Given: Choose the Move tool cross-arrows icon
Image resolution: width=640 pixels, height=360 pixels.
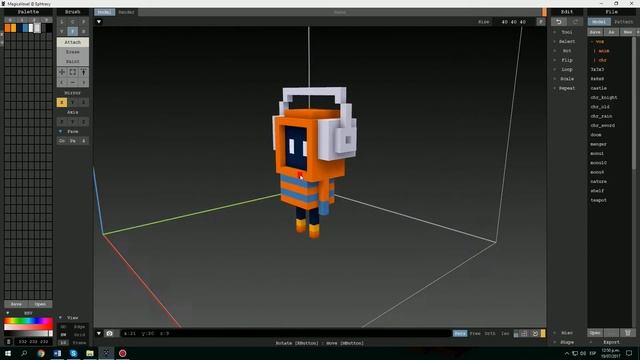Looking at the screenshot, I should pos(62,72).
